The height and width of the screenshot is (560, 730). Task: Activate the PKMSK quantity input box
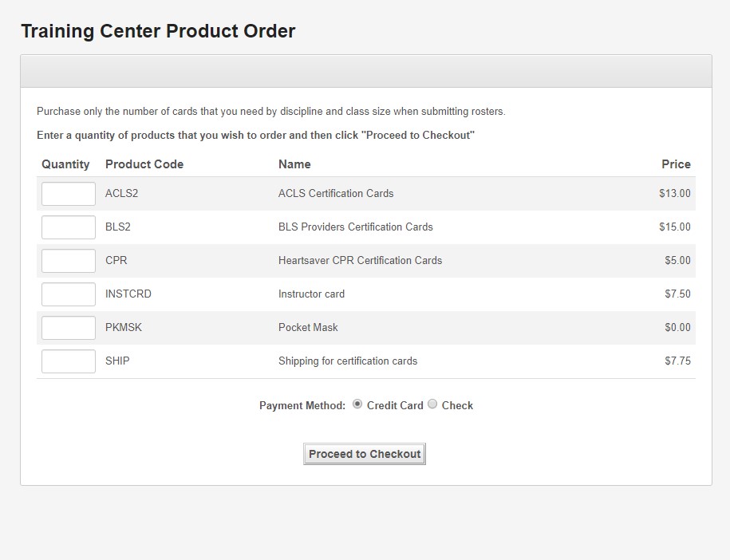pyautogui.click(x=69, y=328)
